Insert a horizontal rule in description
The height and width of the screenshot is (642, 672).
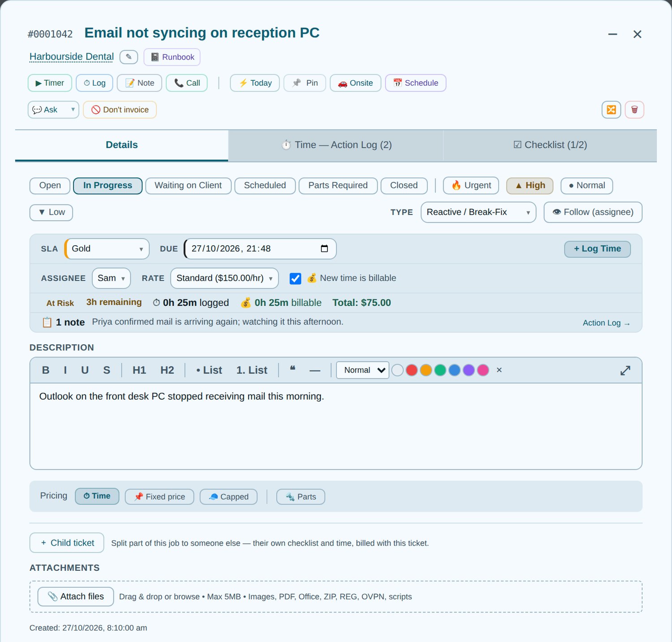point(315,370)
